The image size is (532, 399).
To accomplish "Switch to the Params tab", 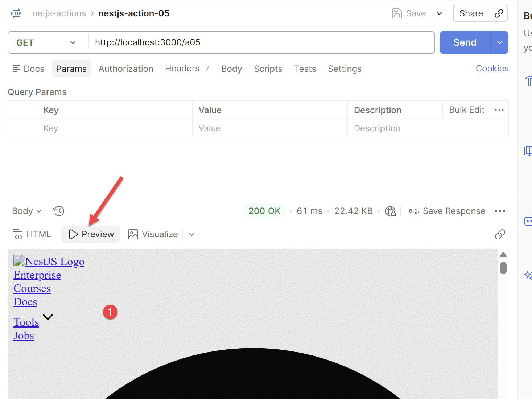I will 71,69.
